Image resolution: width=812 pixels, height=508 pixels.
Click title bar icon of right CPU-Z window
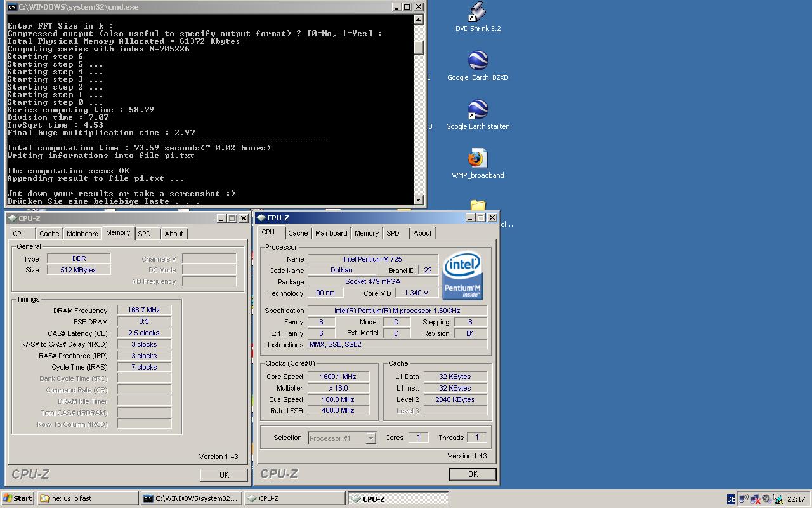[261, 217]
